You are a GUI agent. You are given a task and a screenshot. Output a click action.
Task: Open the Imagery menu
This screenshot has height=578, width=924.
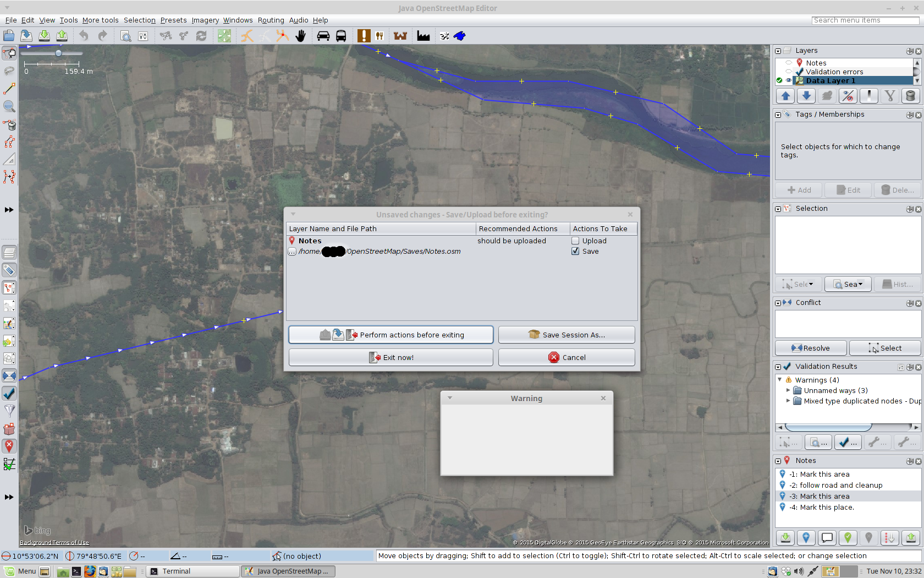pos(205,20)
